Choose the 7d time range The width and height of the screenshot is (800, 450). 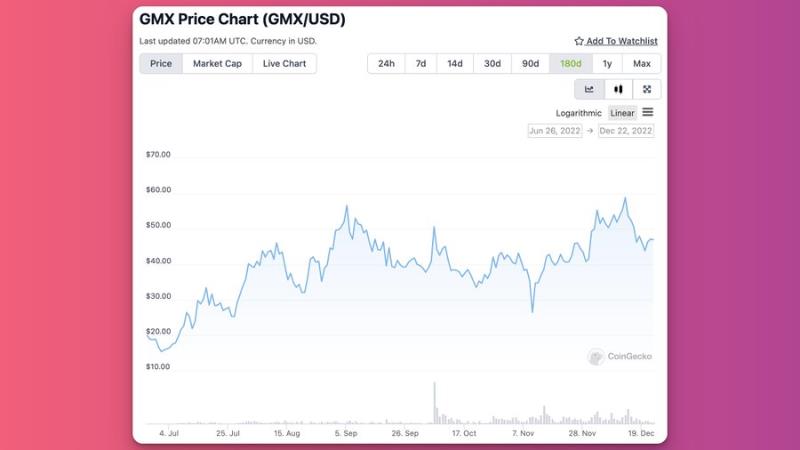pyautogui.click(x=421, y=64)
